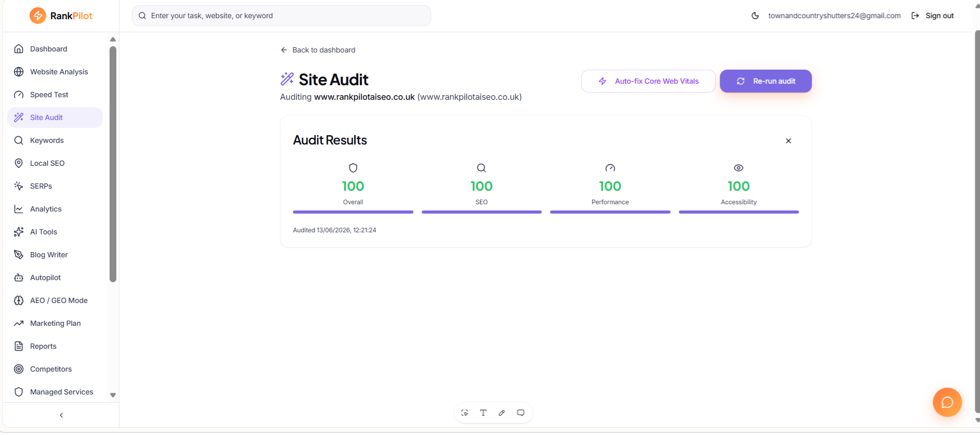Click the Competitors target icon
Image resolution: width=980 pixels, height=435 pixels.
point(19,369)
